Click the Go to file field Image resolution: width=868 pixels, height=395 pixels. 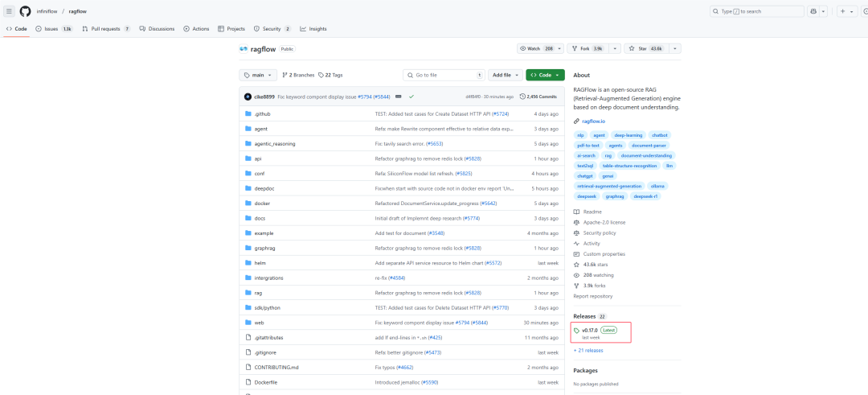[x=444, y=75]
